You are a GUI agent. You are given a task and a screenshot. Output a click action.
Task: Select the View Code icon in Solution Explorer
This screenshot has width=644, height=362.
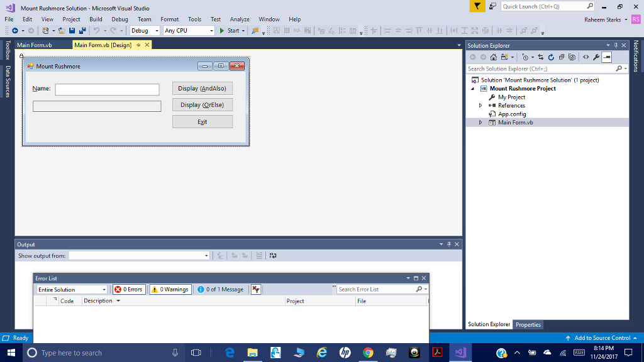click(x=586, y=57)
